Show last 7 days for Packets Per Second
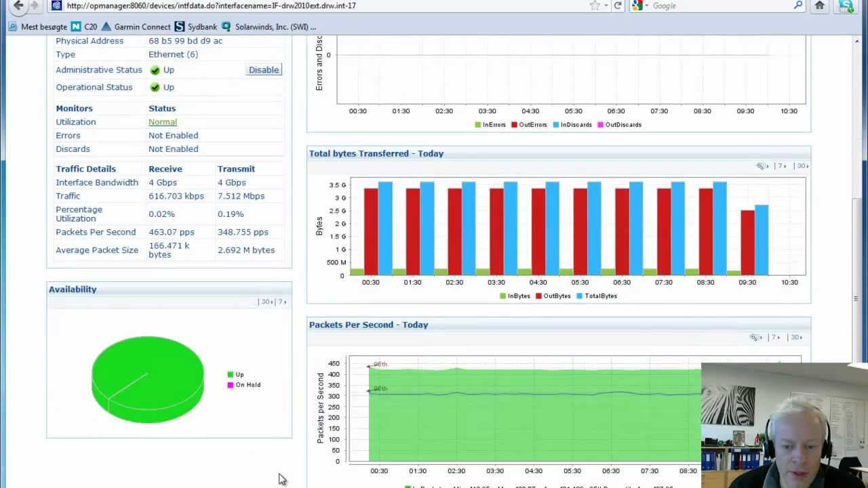The height and width of the screenshot is (488, 868). 776,338
